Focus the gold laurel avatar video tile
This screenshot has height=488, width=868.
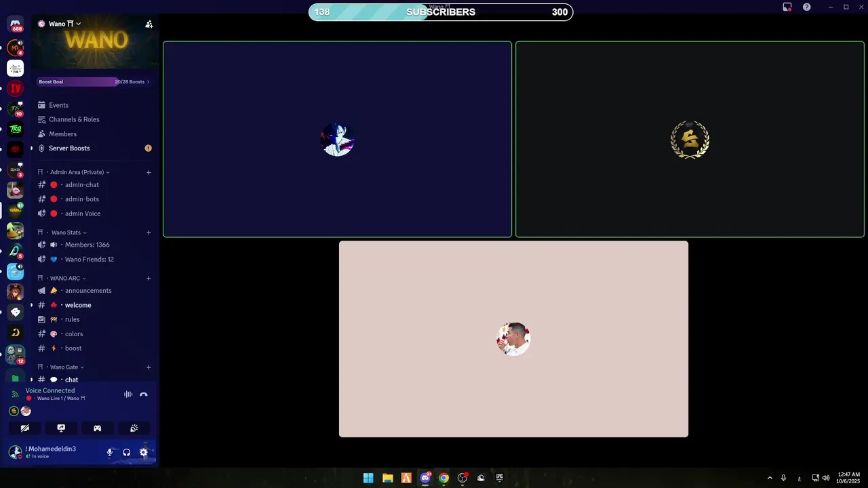point(690,140)
